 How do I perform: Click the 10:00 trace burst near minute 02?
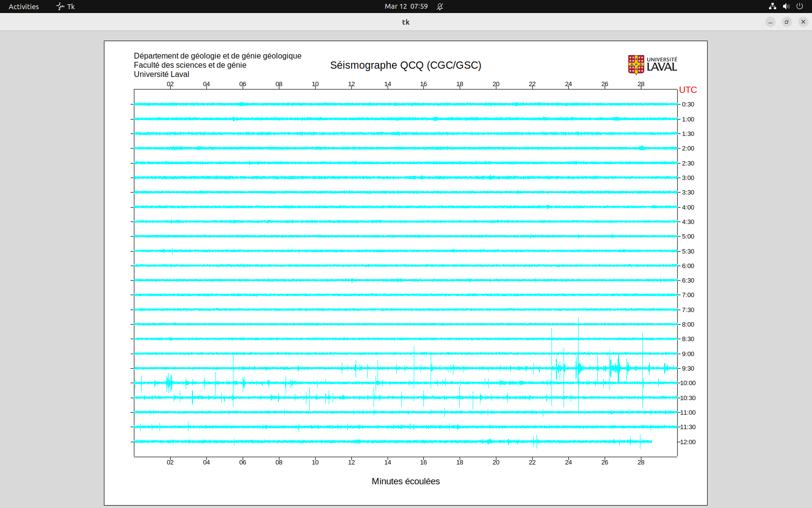(x=169, y=383)
